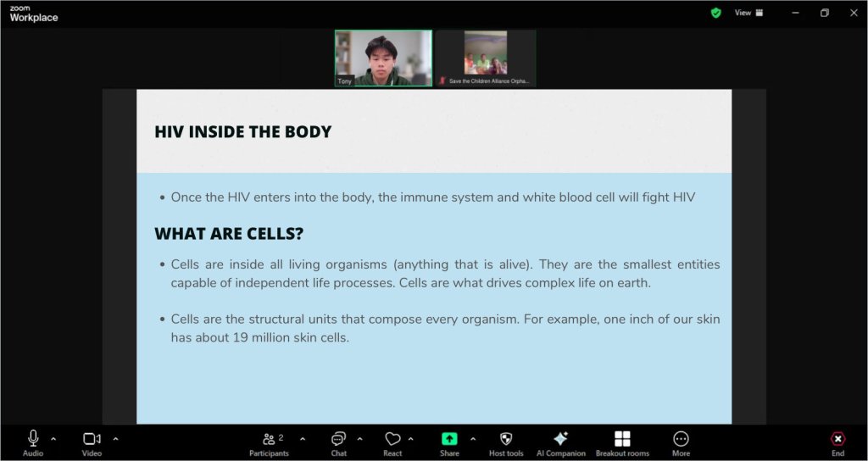Open the View layout menu
The image size is (868, 461).
(x=748, y=13)
